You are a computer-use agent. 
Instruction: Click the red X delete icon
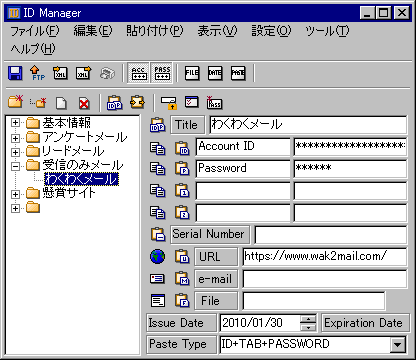click(84, 103)
